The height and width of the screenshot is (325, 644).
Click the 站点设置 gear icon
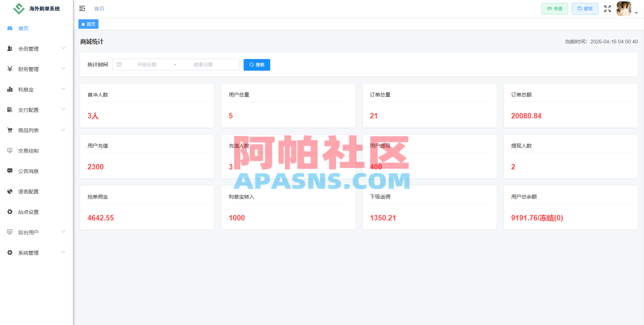pyautogui.click(x=10, y=212)
